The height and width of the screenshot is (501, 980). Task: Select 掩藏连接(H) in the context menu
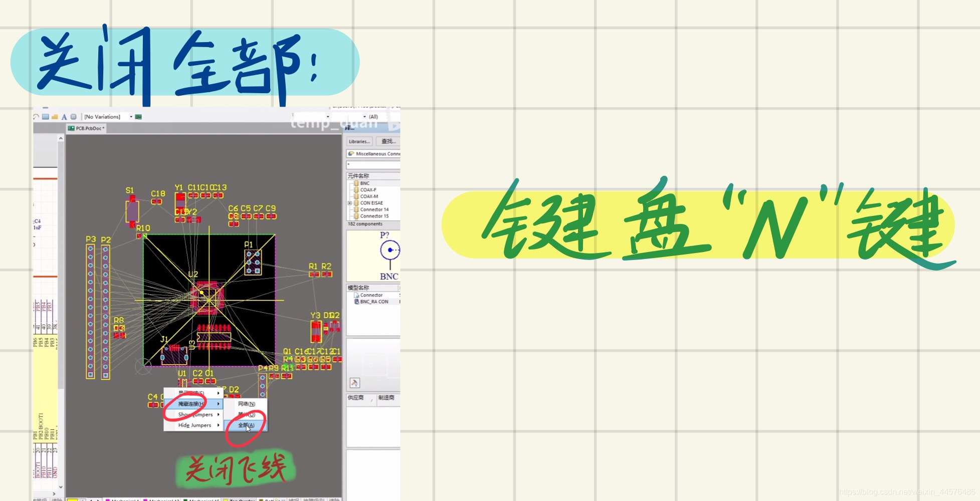point(193,404)
